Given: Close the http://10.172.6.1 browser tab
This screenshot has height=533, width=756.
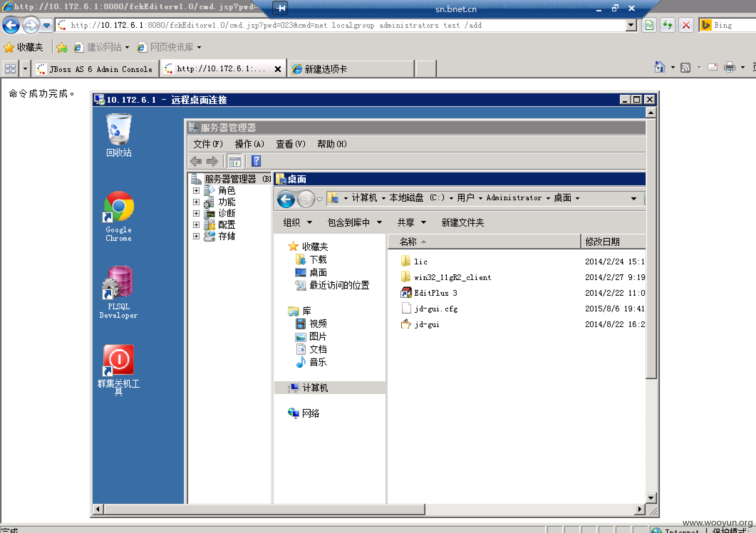Looking at the screenshot, I should (278, 69).
